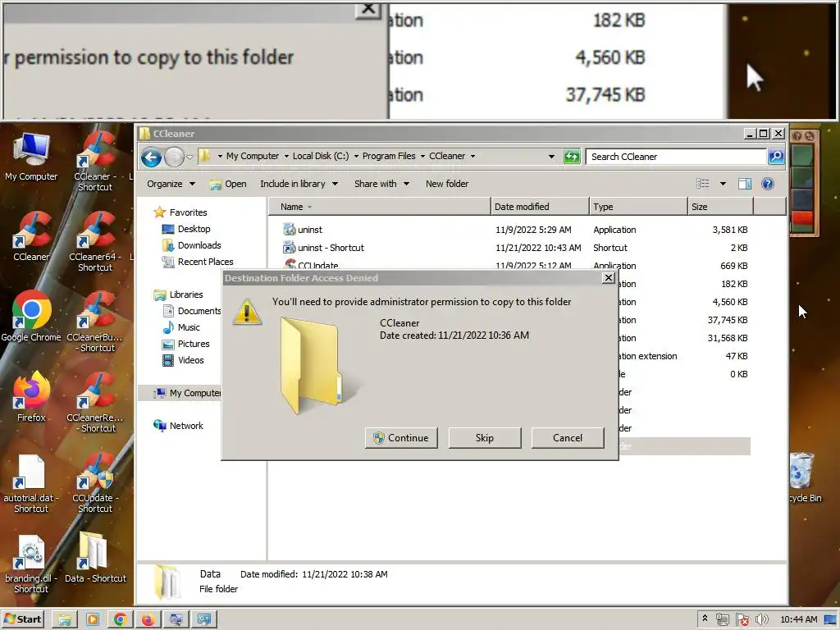This screenshot has width=840, height=630.
Task: Click Continue in access denied dialog
Action: (x=401, y=438)
